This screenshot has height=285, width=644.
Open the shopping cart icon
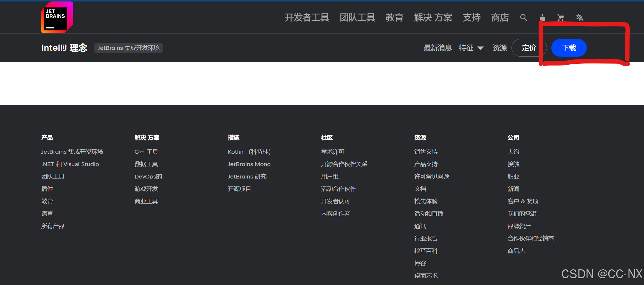(561, 17)
